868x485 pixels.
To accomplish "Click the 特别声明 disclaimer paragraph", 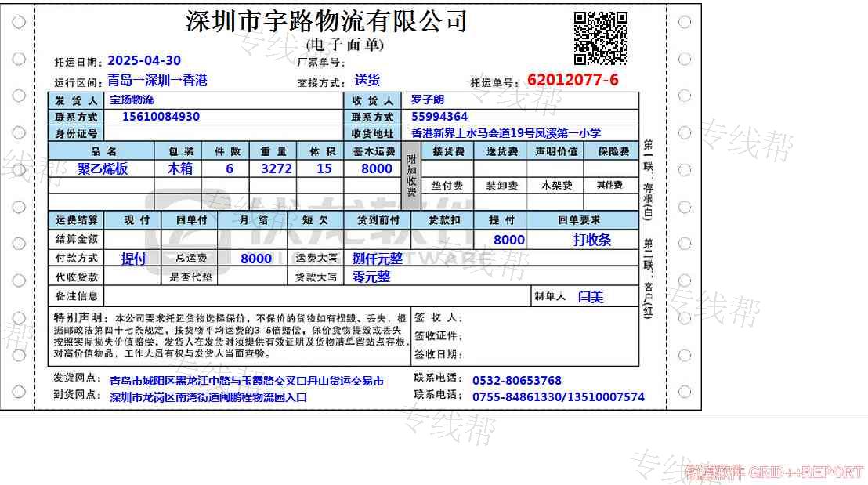I will pos(230,336).
